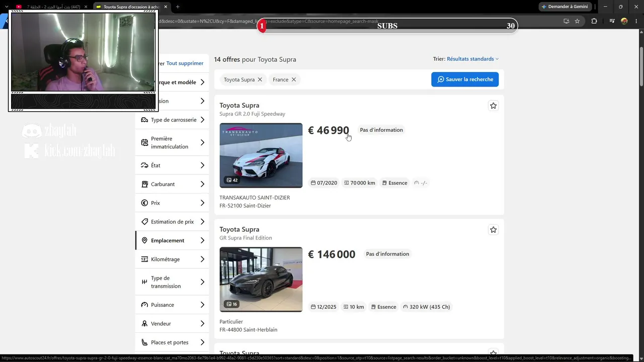
Task: Expand the État filter chevron
Action: [202, 165]
